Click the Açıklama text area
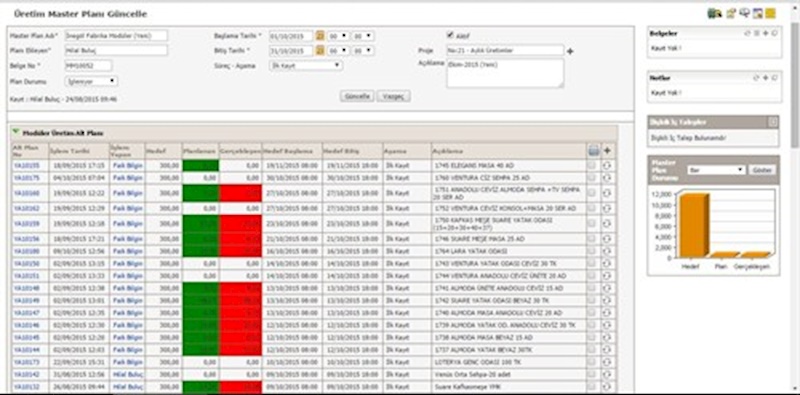 pyautogui.click(x=505, y=73)
